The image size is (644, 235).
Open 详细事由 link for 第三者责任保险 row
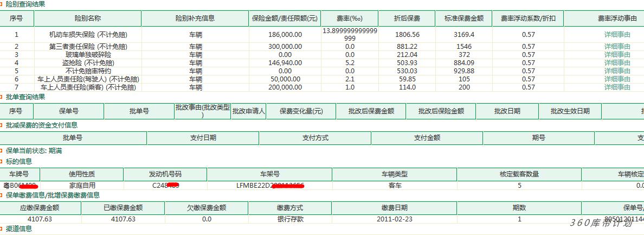coord(617,47)
